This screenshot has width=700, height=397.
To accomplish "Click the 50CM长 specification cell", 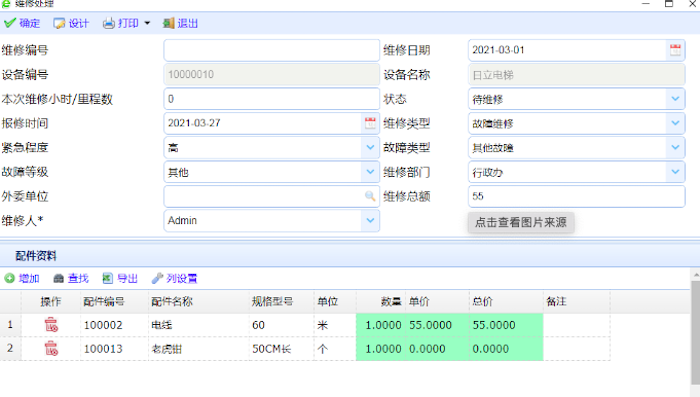I will point(281,349).
